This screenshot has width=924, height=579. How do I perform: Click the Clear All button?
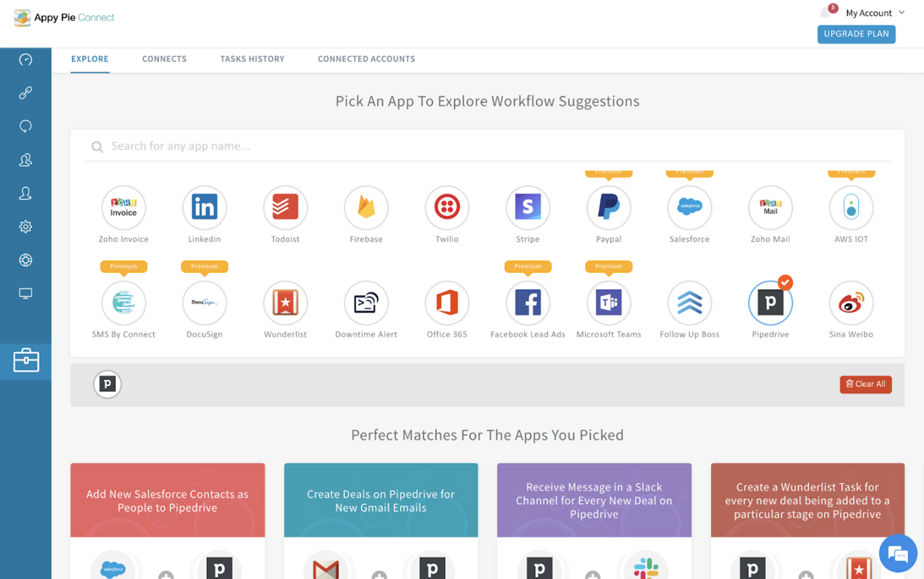coord(866,384)
